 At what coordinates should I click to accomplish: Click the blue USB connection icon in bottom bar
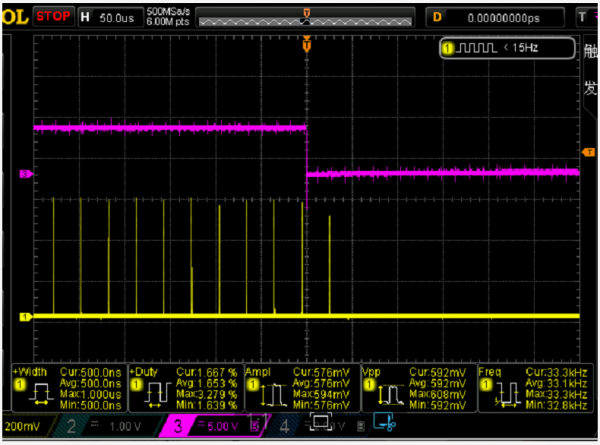[x=383, y=426]
